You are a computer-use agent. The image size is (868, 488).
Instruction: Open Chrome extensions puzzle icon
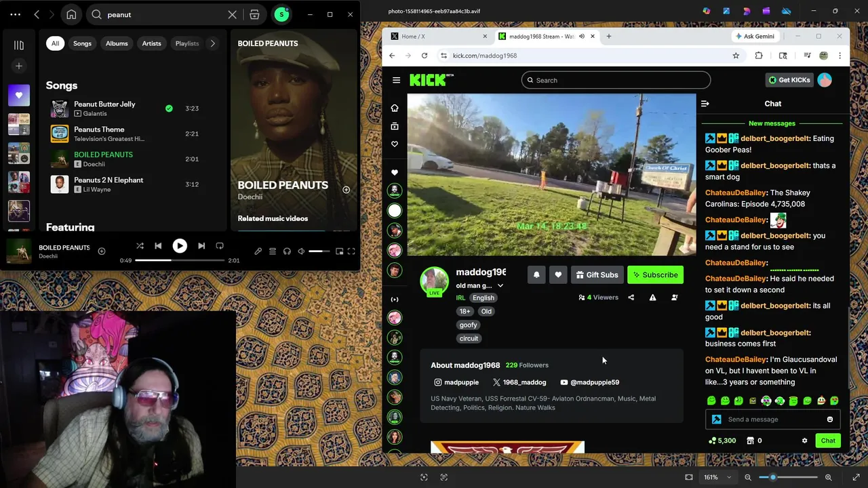(x=759, y=56)
